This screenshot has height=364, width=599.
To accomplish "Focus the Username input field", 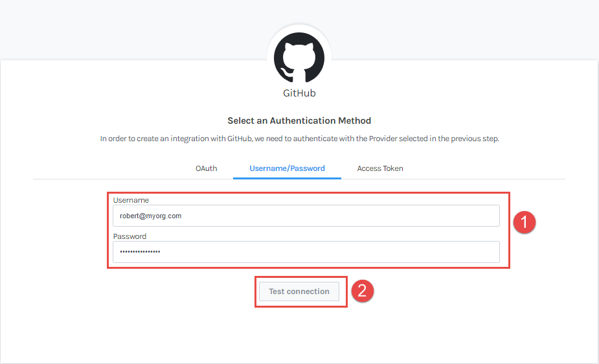I will click(x=306, y=216).
